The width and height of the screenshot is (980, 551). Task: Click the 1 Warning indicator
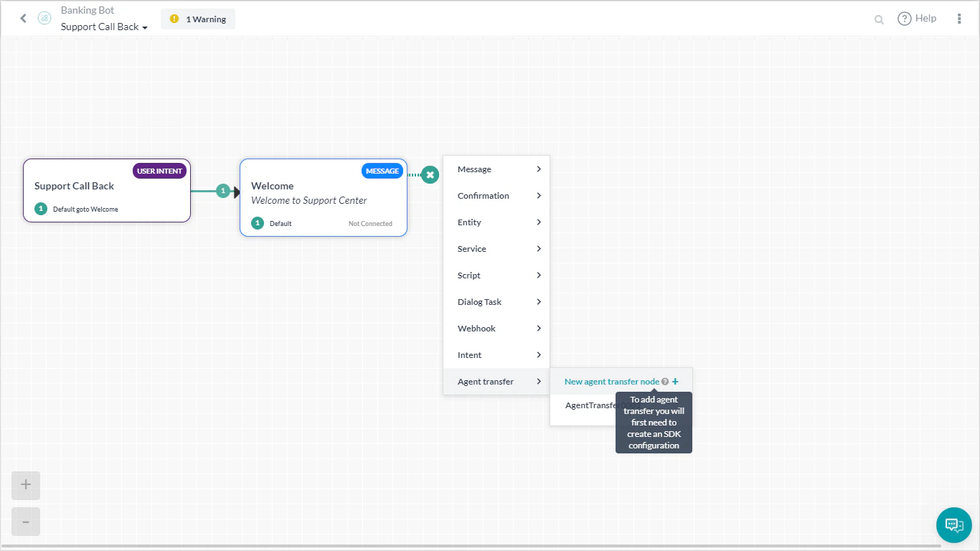coord(197,19)
